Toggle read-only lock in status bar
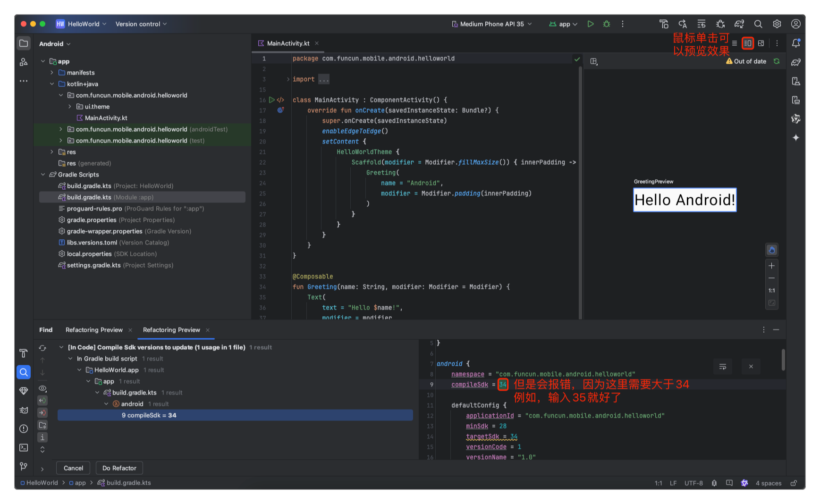The height and width of the screenshot is (504, 820). coord(794,483)
